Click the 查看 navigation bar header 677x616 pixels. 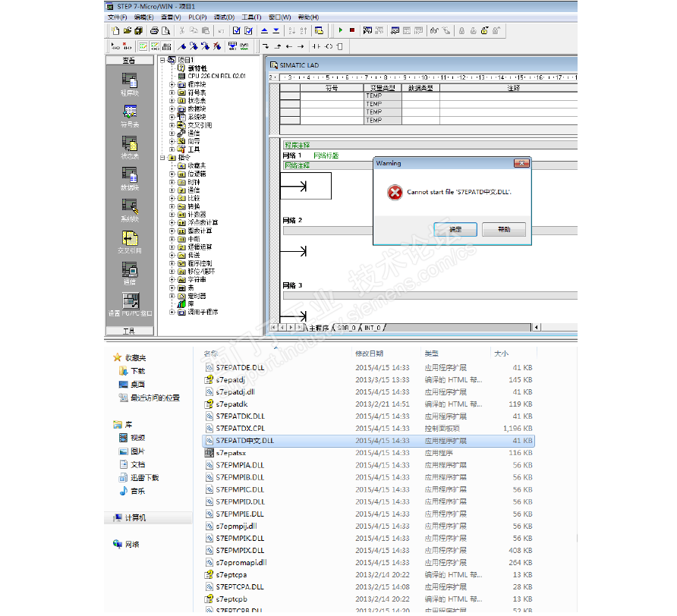tap(130, 61)
